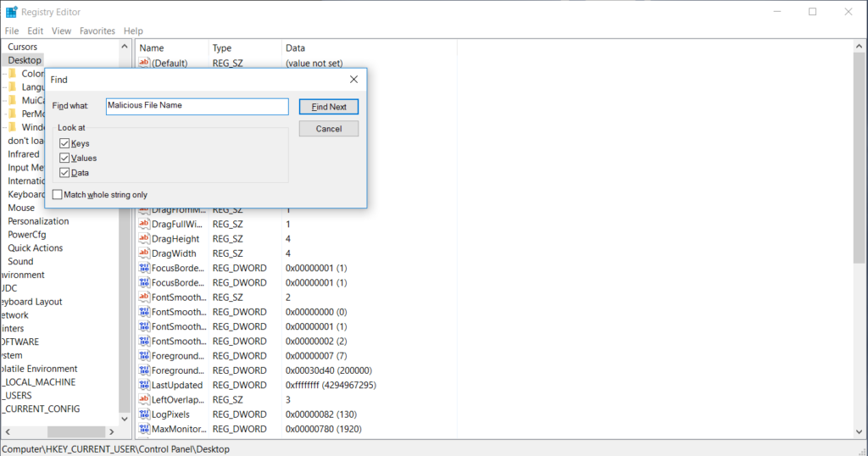Click the DragWidth string value icon
The image size is (868, 456).
(x=144, y=253)
